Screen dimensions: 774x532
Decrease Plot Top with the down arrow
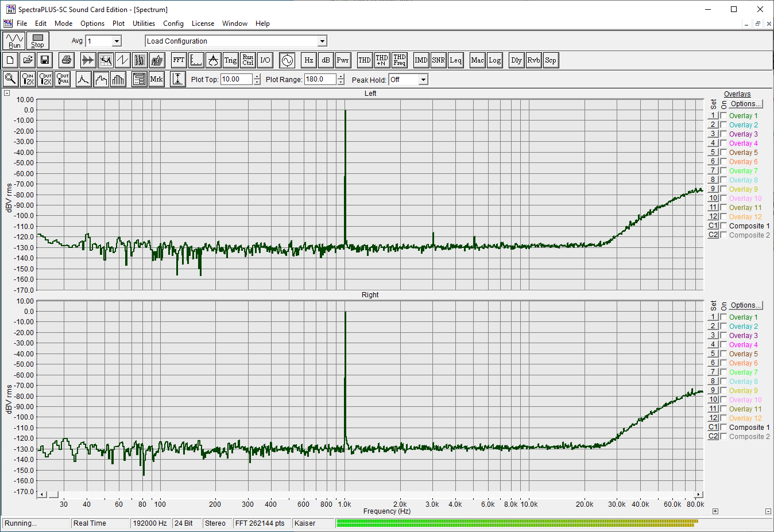pyautogui.click(x=257, y=82)
